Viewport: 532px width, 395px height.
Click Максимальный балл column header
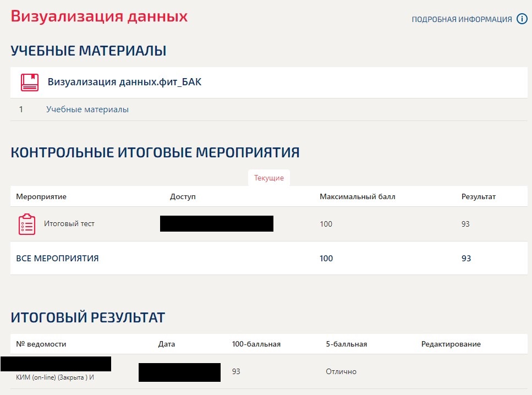[x=358, y=196]
